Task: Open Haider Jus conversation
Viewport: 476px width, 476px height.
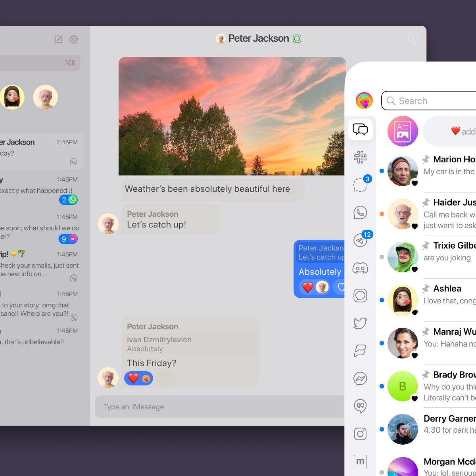Action: [427, 214]
